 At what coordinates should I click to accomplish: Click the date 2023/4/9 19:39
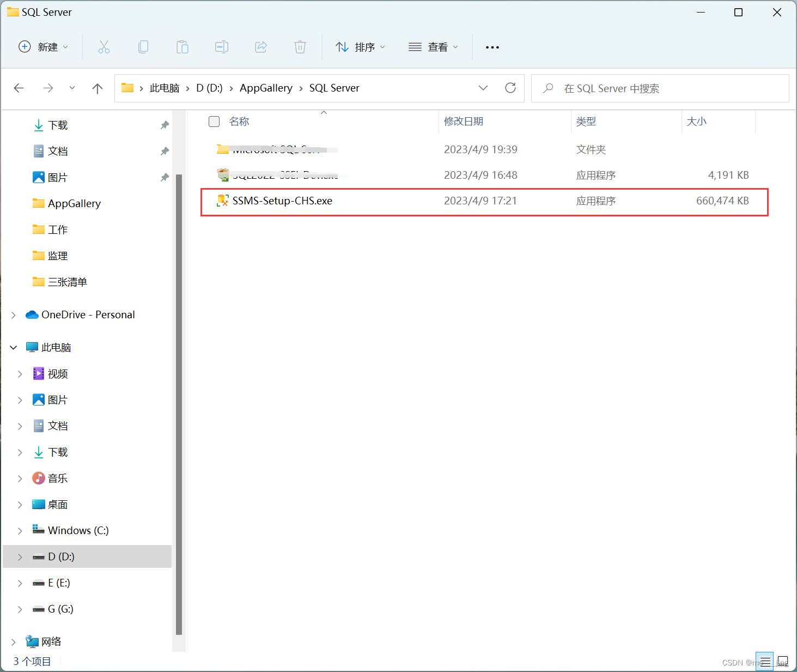click(480, 149)
